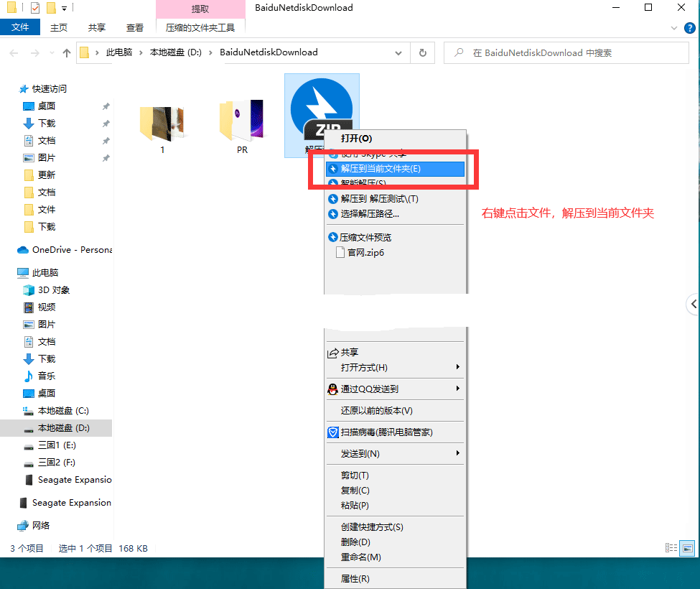The image size is (700, 589).
Task: Click the help question mark icon
Action: [x=689, y=27]
